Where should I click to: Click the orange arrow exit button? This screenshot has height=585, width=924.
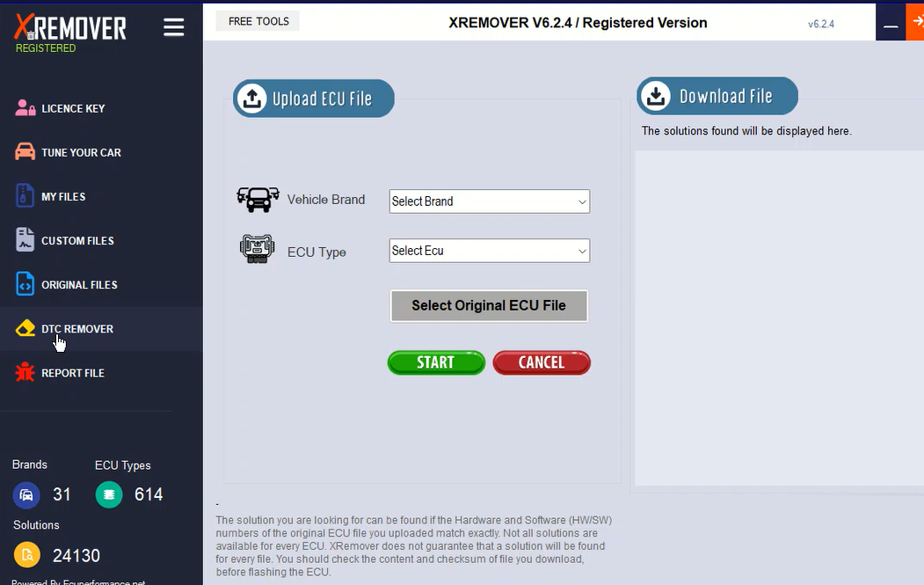click(x=915, y=22)
